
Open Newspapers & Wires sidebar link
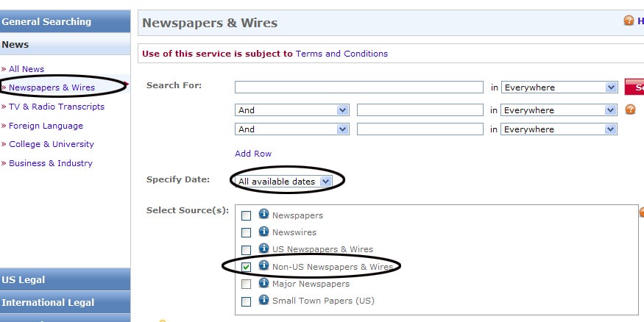[x=52, y=87]
